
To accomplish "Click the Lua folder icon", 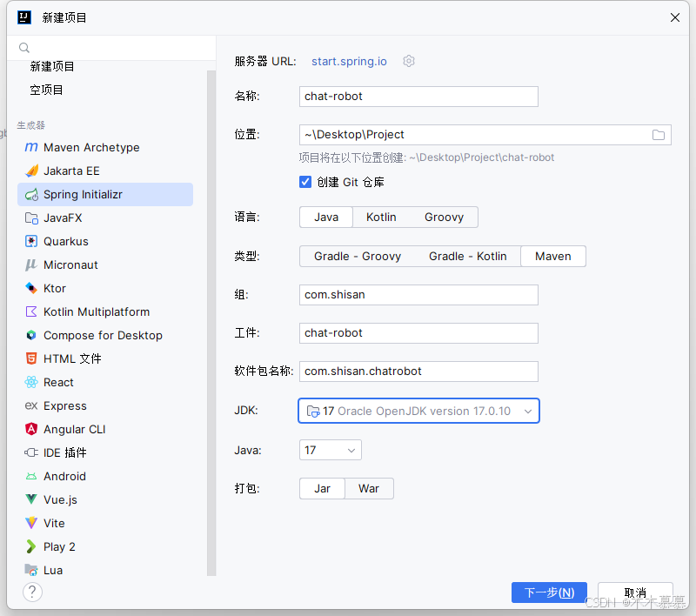I will point(31,570).
